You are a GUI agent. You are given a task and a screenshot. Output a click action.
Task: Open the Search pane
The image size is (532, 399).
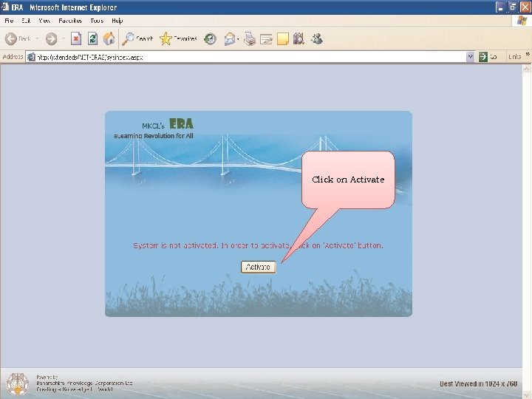pyautogui.click(x=137, y=38)
